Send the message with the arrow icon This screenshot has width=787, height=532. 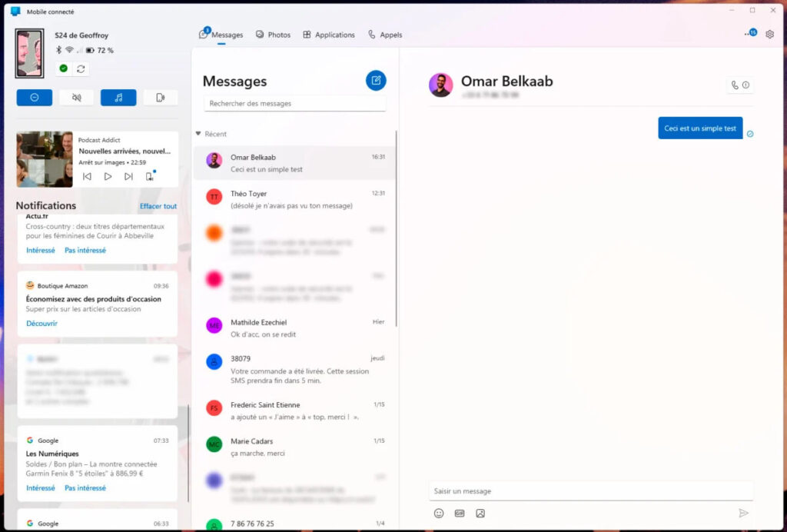point(744,513)
